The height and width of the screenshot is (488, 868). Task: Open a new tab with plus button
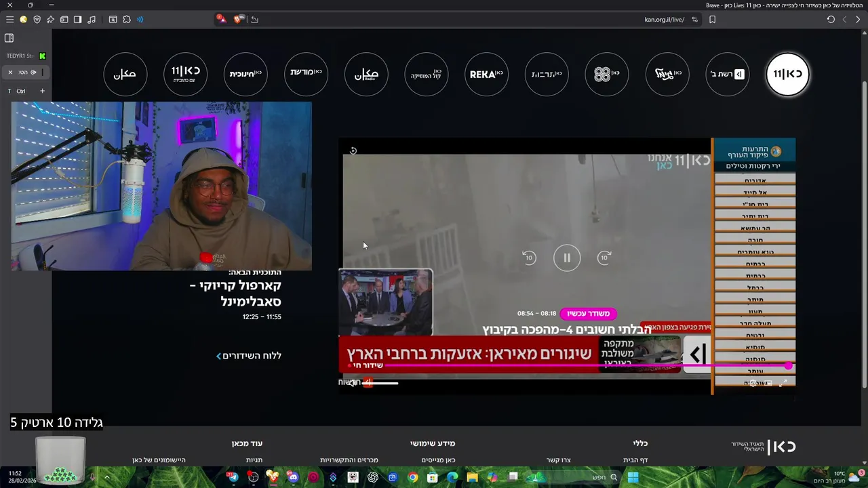click(x=42, y=91)
